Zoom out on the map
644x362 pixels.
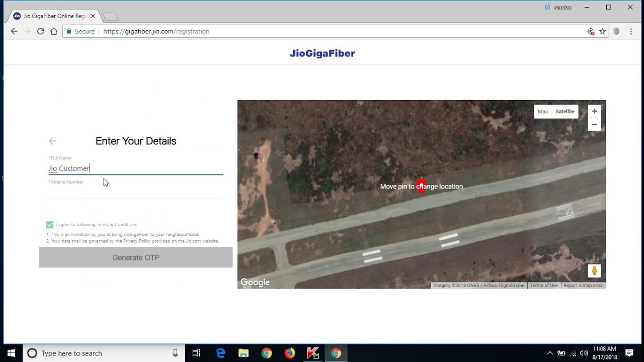coord(594,124)
